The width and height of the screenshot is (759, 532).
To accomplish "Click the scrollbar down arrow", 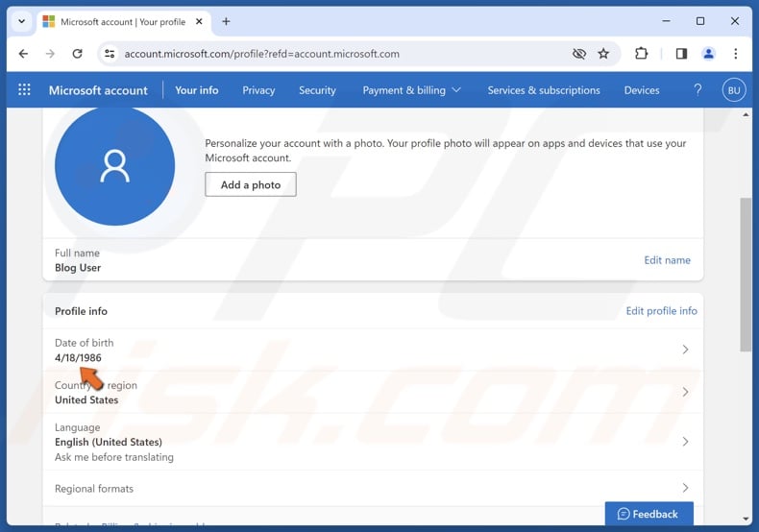I will coord(746,519).
